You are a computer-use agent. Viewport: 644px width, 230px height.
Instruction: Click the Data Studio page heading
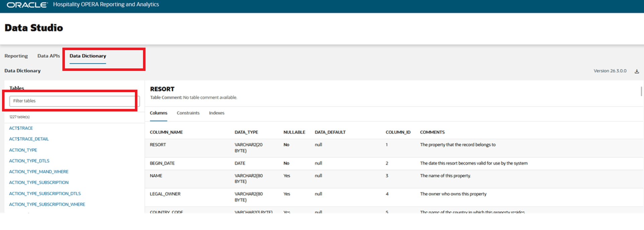(x=34, y=28)
